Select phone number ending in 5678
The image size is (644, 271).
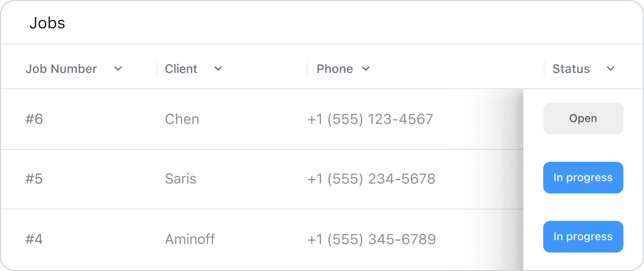coord(371,179)
